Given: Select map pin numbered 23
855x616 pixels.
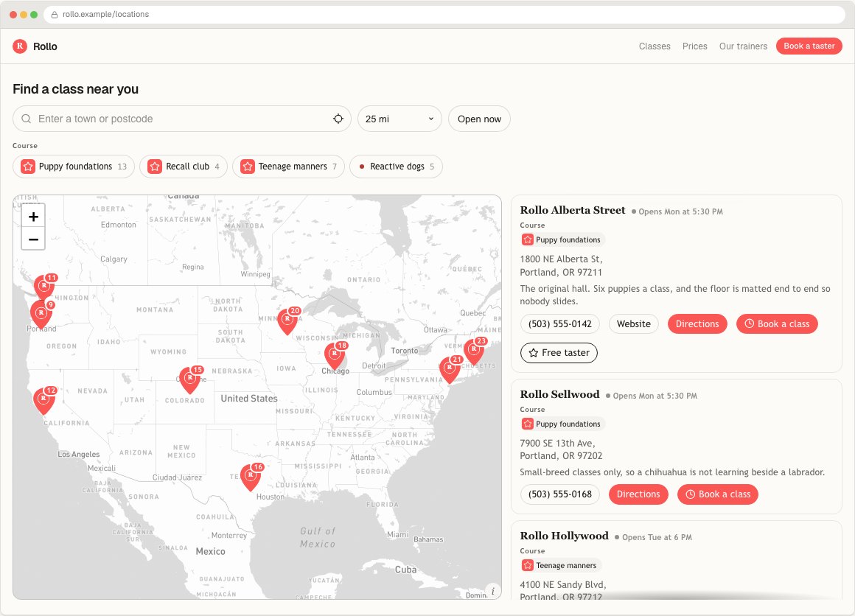Looking at the screenshot, I should 474,351.
